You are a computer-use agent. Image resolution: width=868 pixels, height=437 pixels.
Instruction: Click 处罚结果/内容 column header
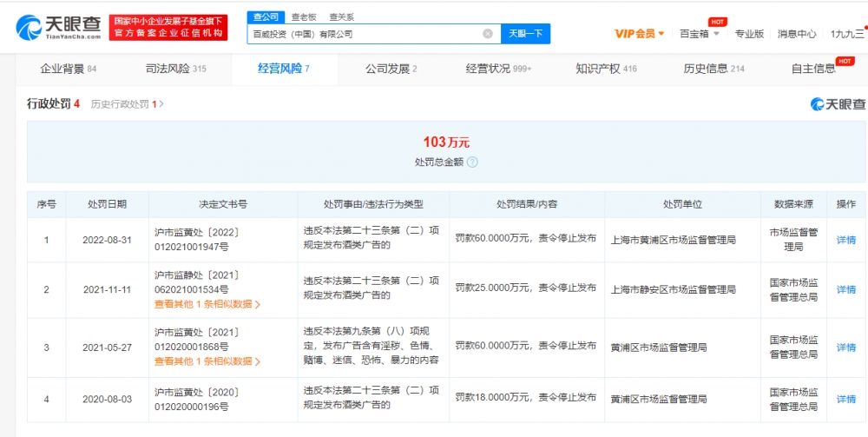click(x=527, y=204)
